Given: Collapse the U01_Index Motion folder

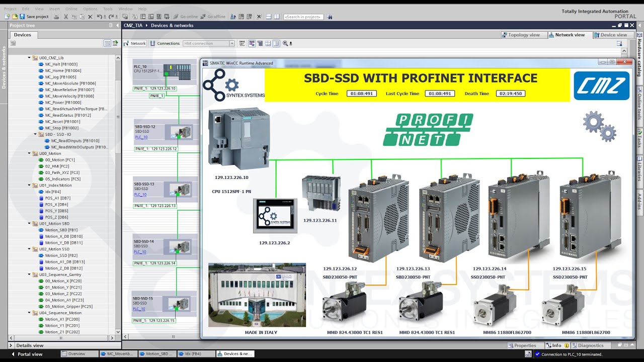Looking at the screenshot, I should 29,185.
